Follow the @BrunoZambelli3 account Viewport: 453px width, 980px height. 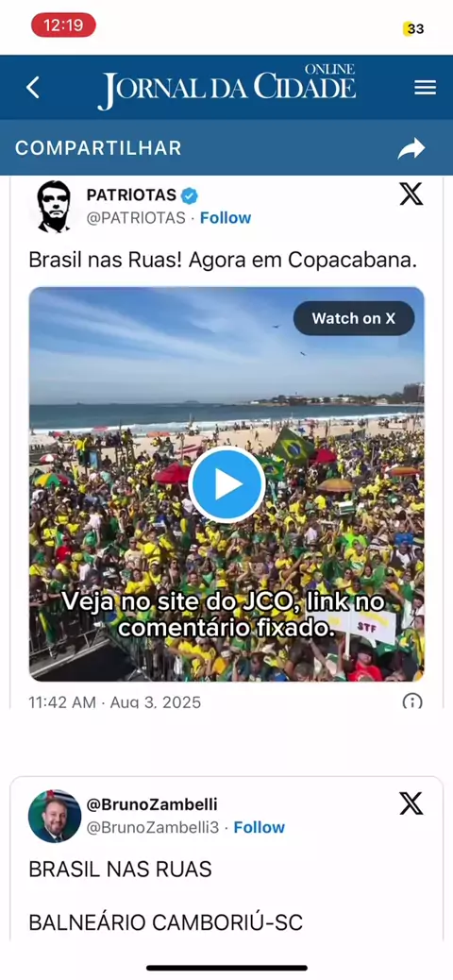[260, 827]
